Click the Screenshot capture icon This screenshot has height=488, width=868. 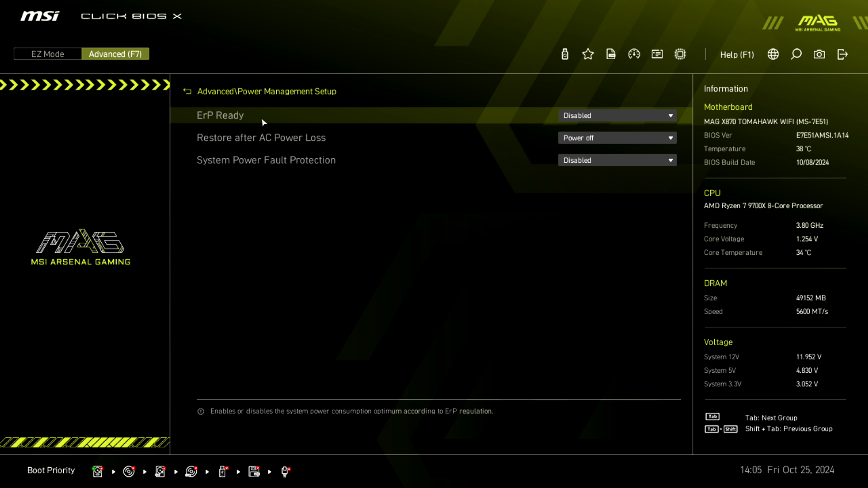(x=820, y=54)
